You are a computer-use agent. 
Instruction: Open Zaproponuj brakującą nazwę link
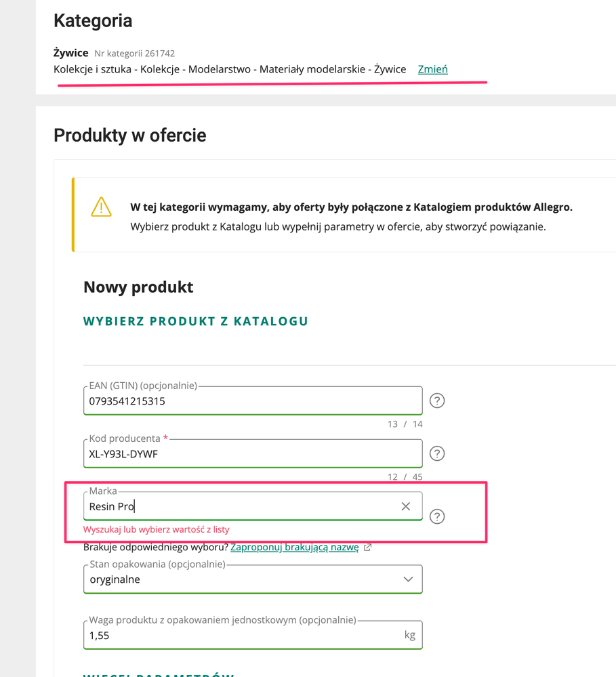[294, 548]
